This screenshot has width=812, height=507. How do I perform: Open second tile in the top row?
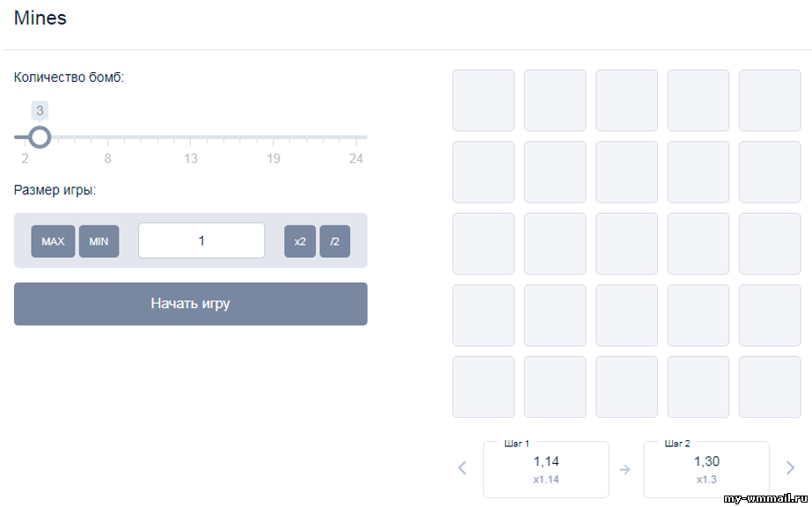555,100
